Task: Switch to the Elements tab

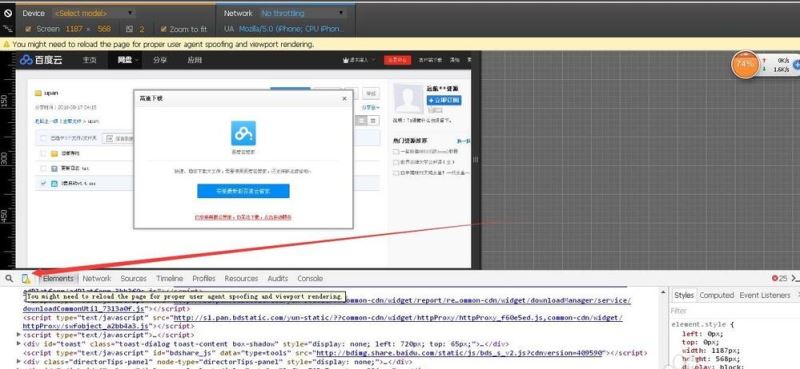Action: (x=58, y=279)
